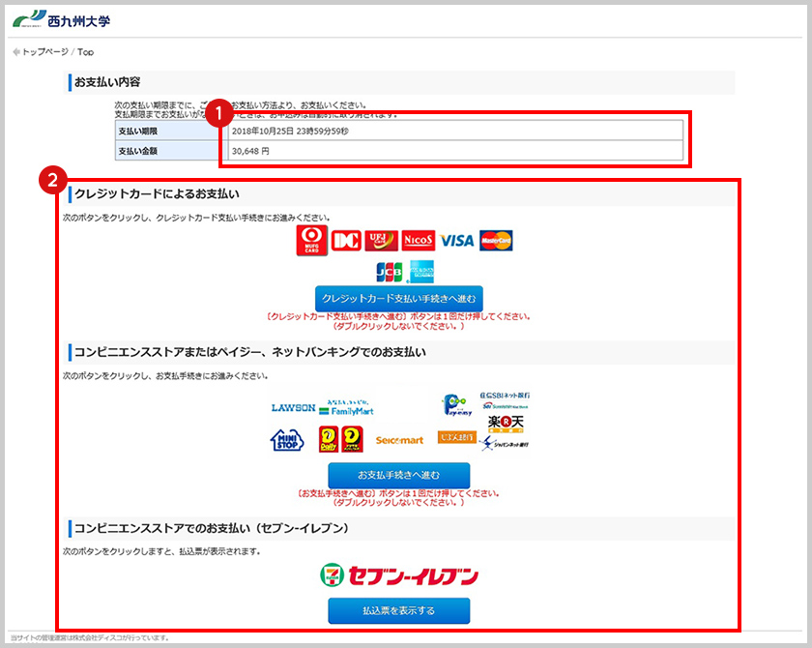812x648 pixels.
Task: Click the MINI STOP house logo
Action: coord(287,440)
